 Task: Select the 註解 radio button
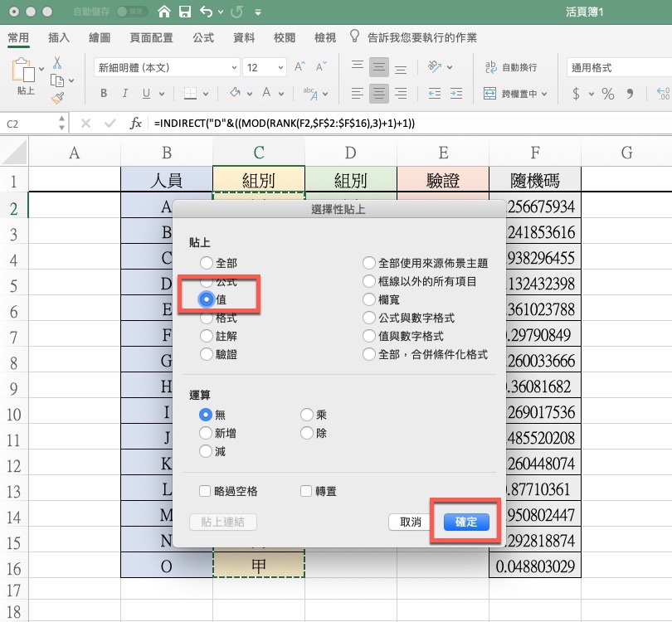pos(206,336)
